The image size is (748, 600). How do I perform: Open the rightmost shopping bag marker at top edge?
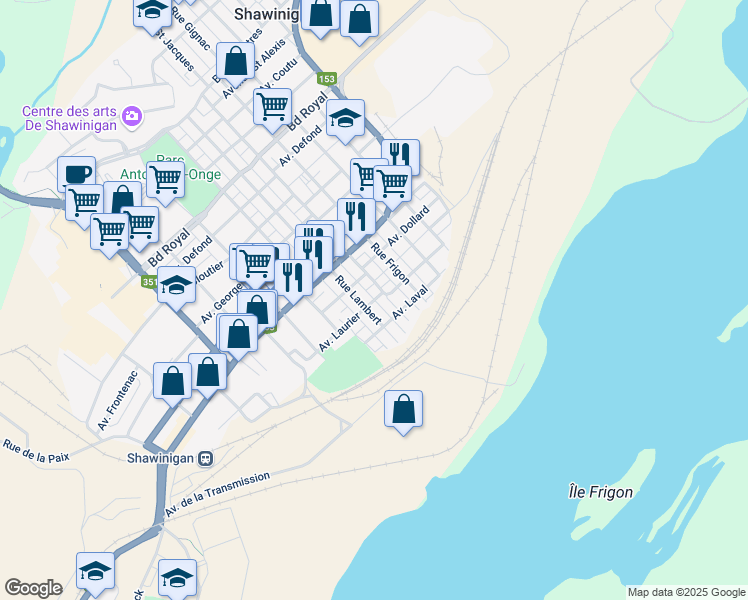360,21
